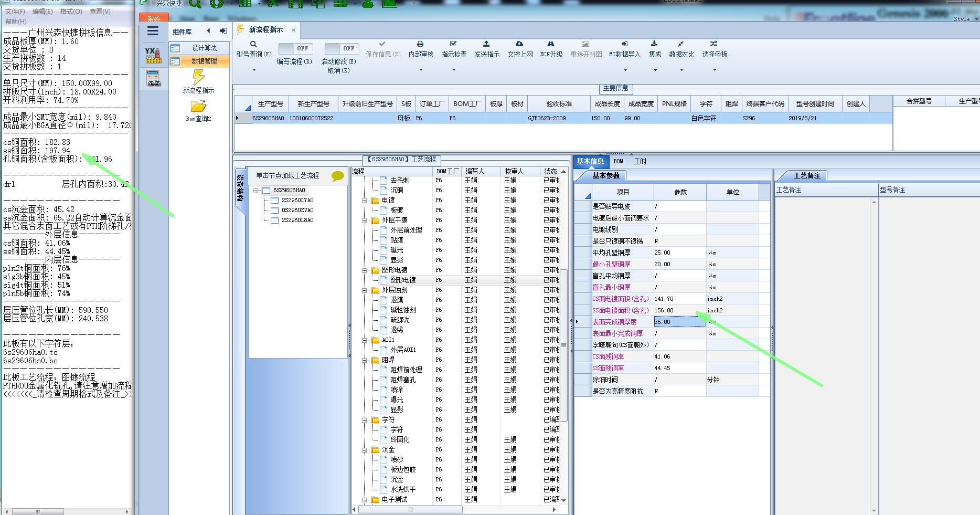980x515 pixels.
Task: Open dropdown arrow under 内部审核
Action: [x=421, y=70]
